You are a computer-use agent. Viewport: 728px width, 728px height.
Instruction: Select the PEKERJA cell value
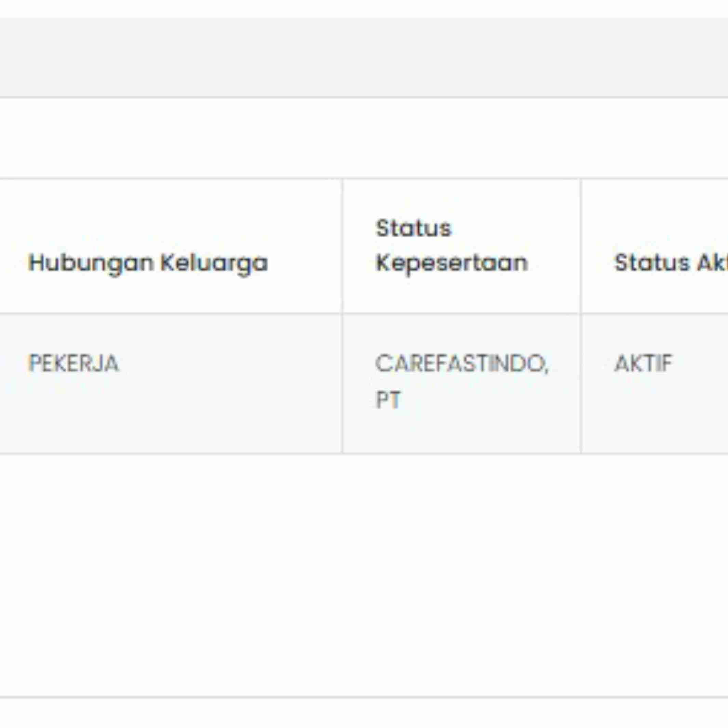coord(74,364)
